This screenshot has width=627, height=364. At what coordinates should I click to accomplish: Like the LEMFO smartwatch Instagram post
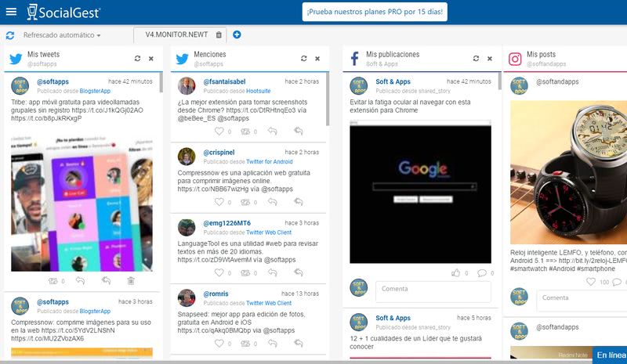tap(591, 282)
